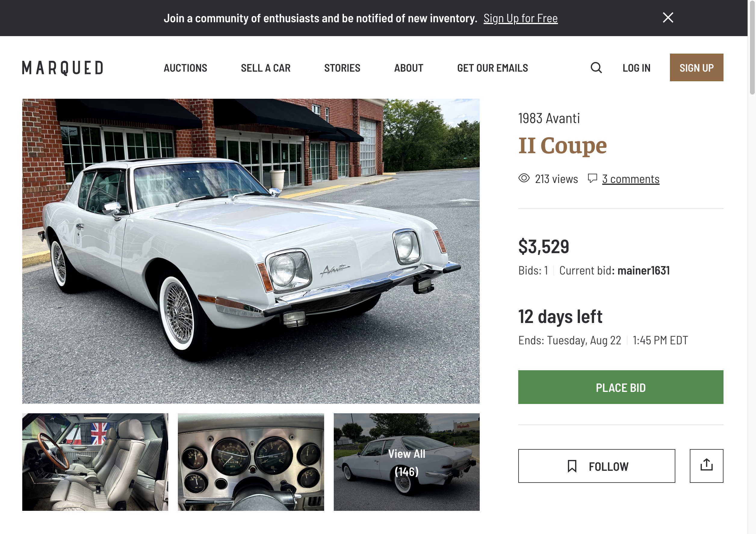The height and width of the screenshot is (534, 756).
Task: Click View All (146) photos thumbnail
Action: pos(406,462)
